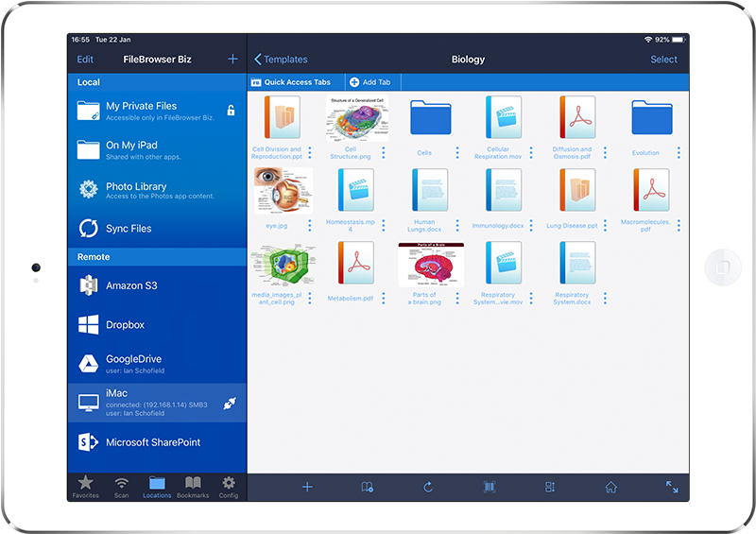This screenshot has width=756, height=534.
Task: Open the On My iPad folder
Action: point(157,150)
